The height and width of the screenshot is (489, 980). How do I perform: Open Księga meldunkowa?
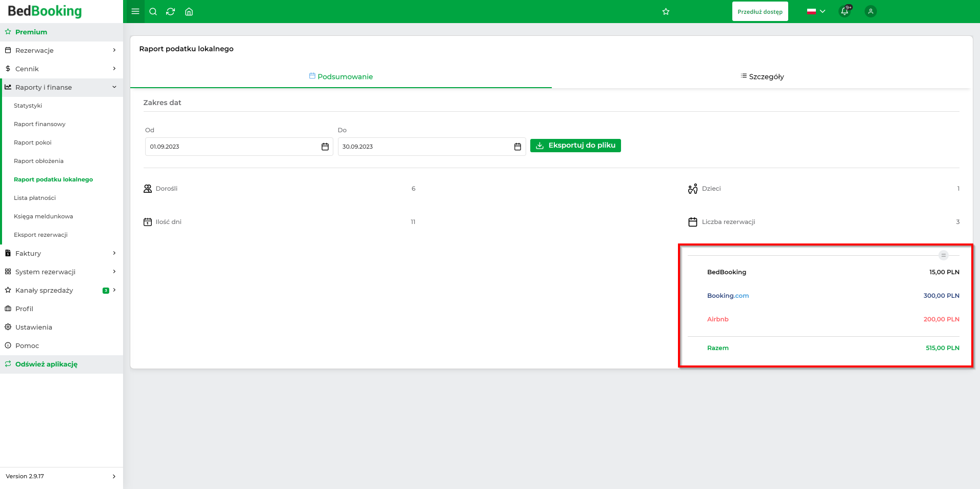pyautogui.click(x=44, y=216)
